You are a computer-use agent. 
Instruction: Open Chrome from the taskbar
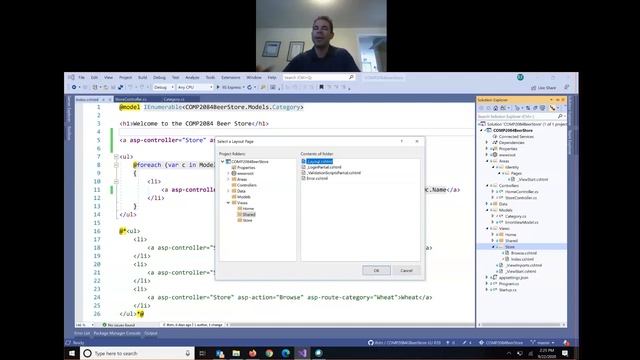click(x=269, y=353)
